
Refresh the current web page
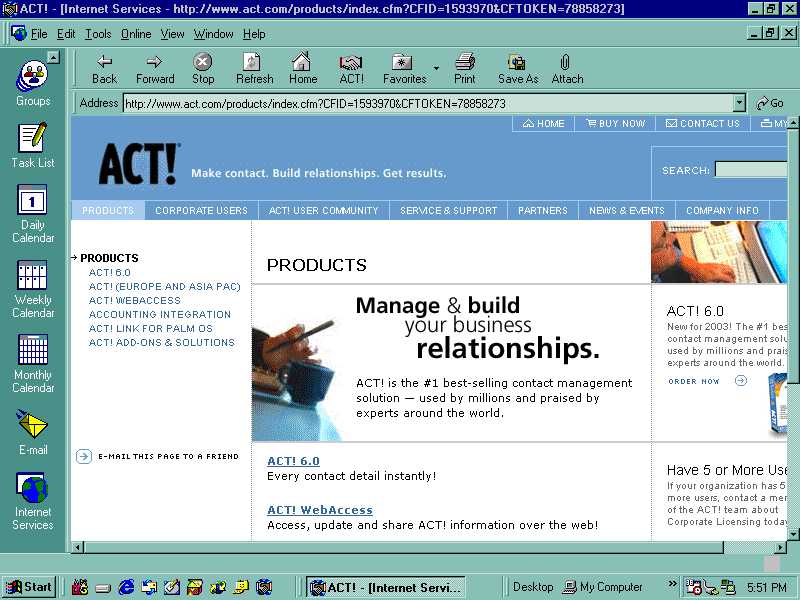[x=254, y=69]
